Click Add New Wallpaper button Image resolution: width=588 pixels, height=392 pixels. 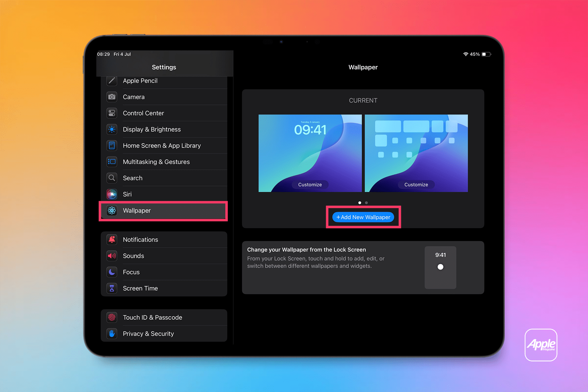363,217
